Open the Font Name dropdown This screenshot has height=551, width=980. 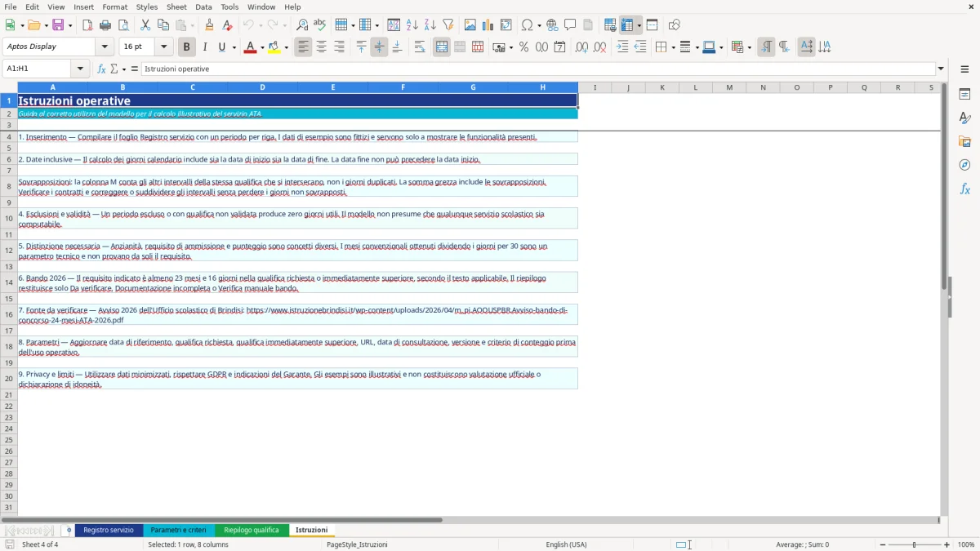[105, 47]
